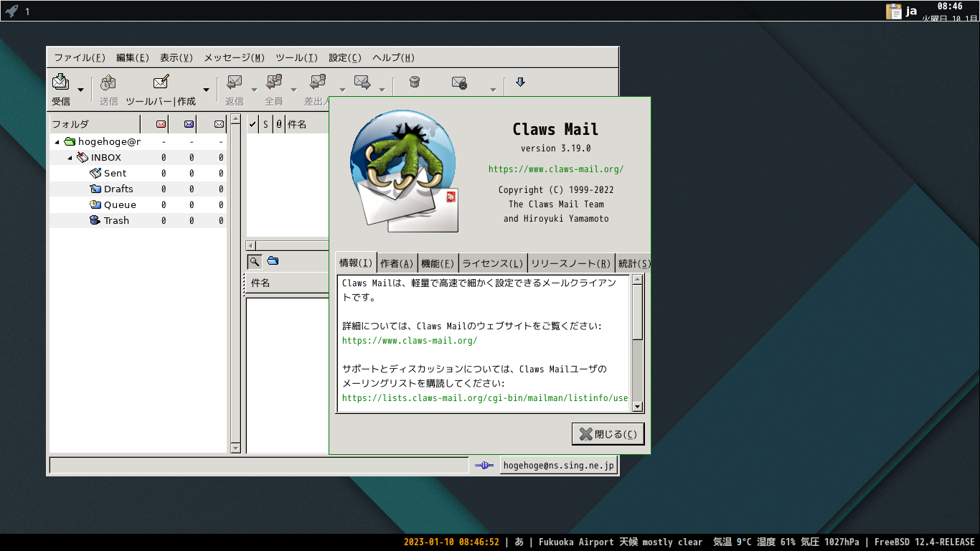
Task: Click the hogehoge@ns.sing.ne.jp account selector
Action: [x=559, y=466]
